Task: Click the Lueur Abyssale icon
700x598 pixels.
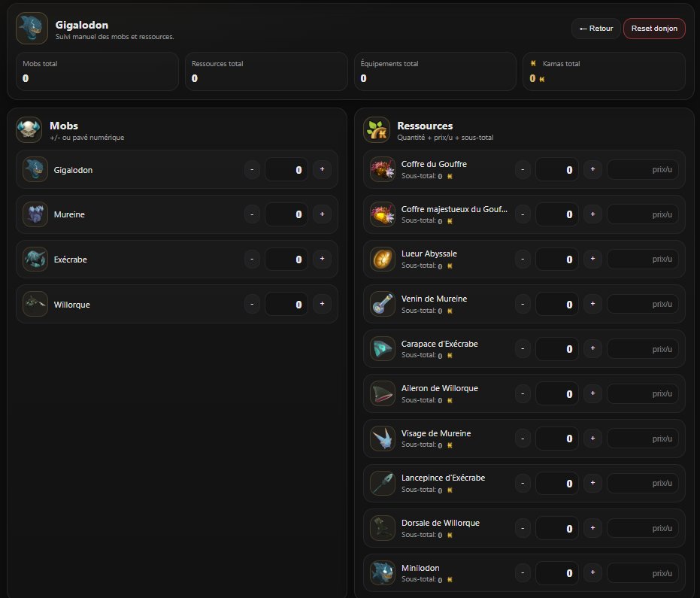Action: coord(383,259)
